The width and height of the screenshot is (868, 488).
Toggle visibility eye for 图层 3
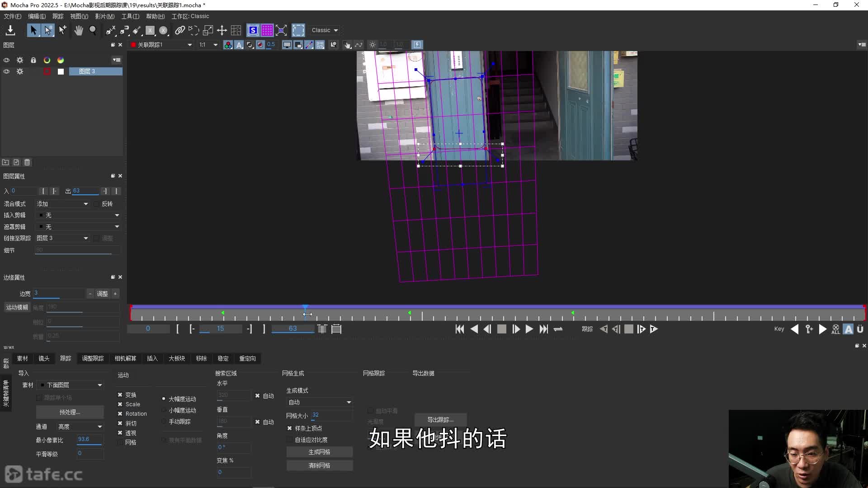click(x=6, y=71)
